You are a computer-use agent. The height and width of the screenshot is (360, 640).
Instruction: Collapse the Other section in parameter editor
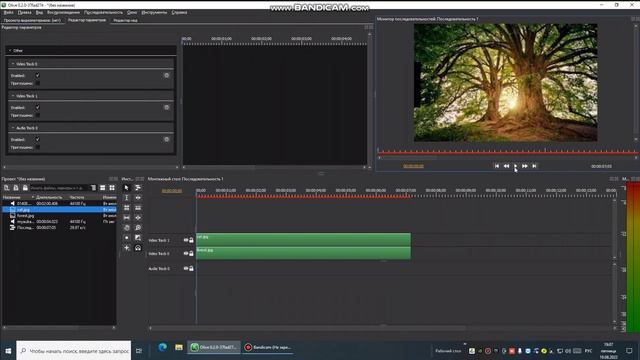10,51
